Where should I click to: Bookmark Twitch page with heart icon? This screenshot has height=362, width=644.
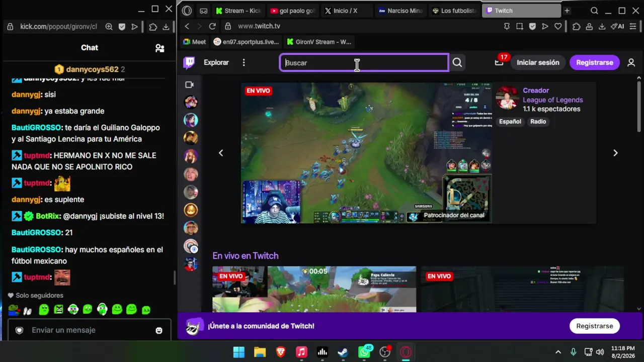click(x=557, y=26)
